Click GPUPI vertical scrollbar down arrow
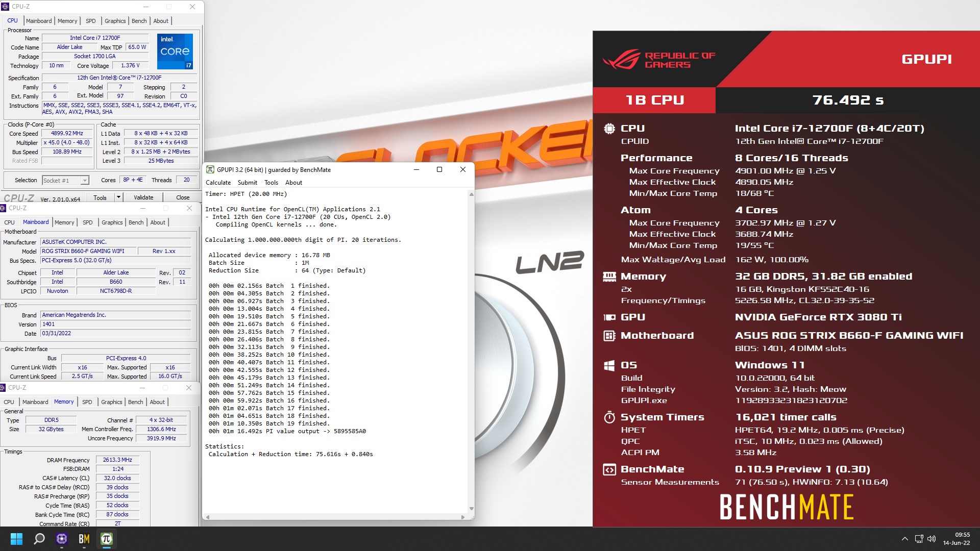This screenshot has width=980, height=551. coord(471,509)
